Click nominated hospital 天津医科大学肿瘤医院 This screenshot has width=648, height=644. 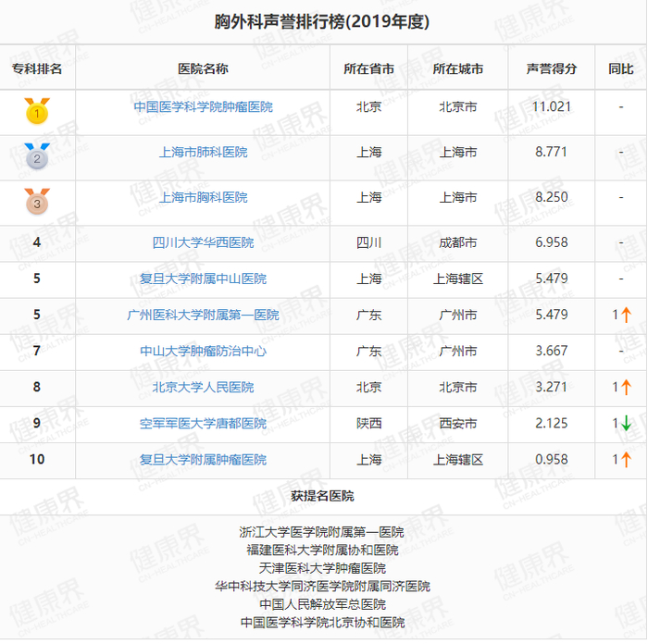click(x=322, y=569)
